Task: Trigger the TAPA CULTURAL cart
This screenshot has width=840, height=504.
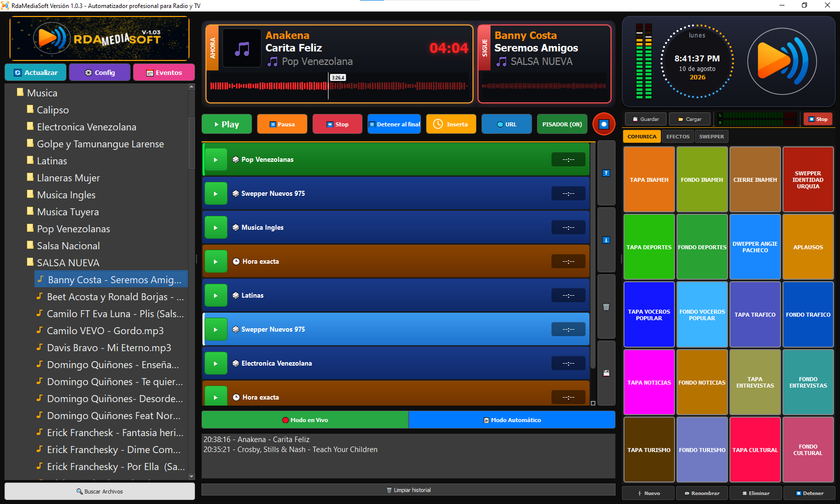Action: coord(755,450)
